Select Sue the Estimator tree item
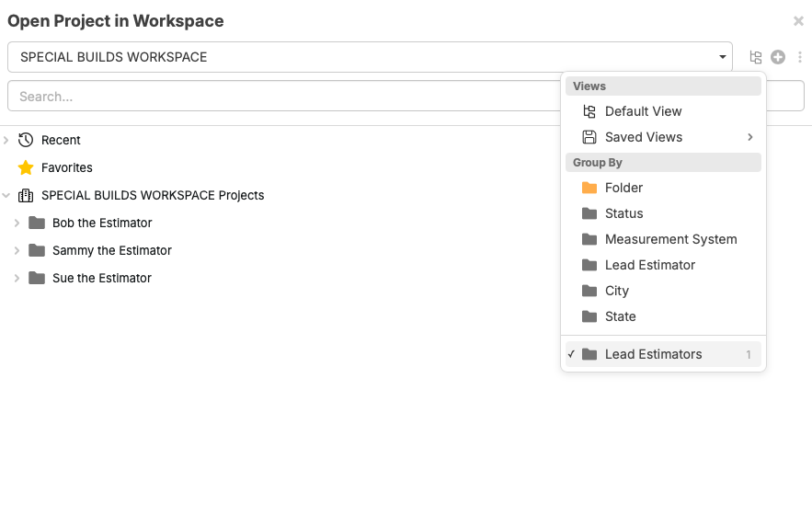 (101, 278)
